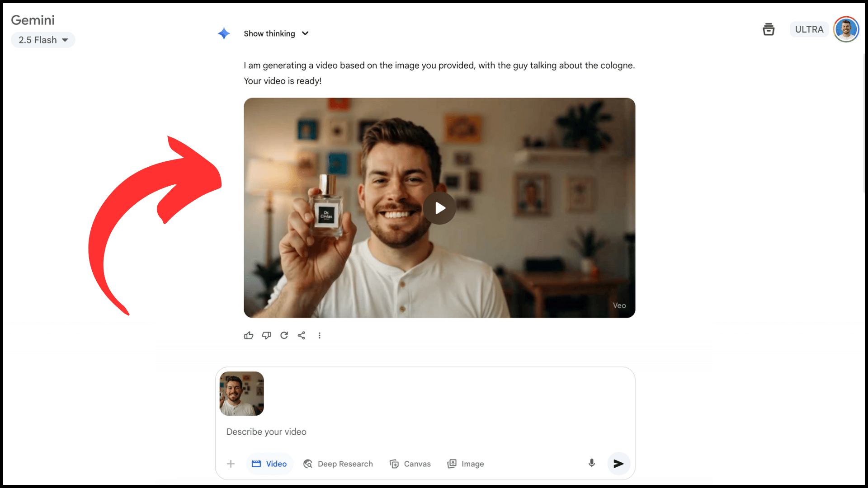Click the send message arrow button

click(x=618, y=464)
